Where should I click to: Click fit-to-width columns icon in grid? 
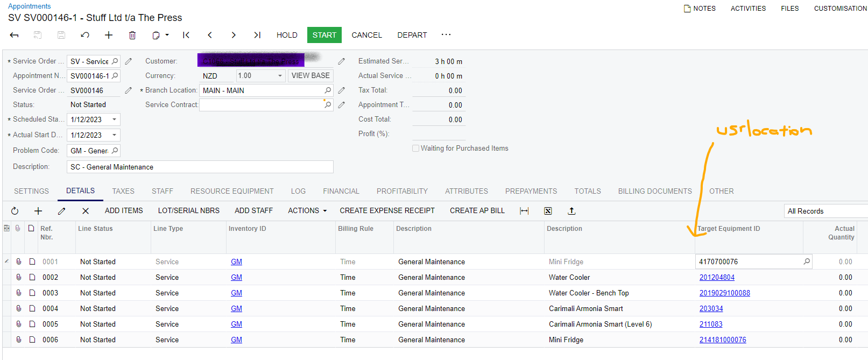pos(524,211)
